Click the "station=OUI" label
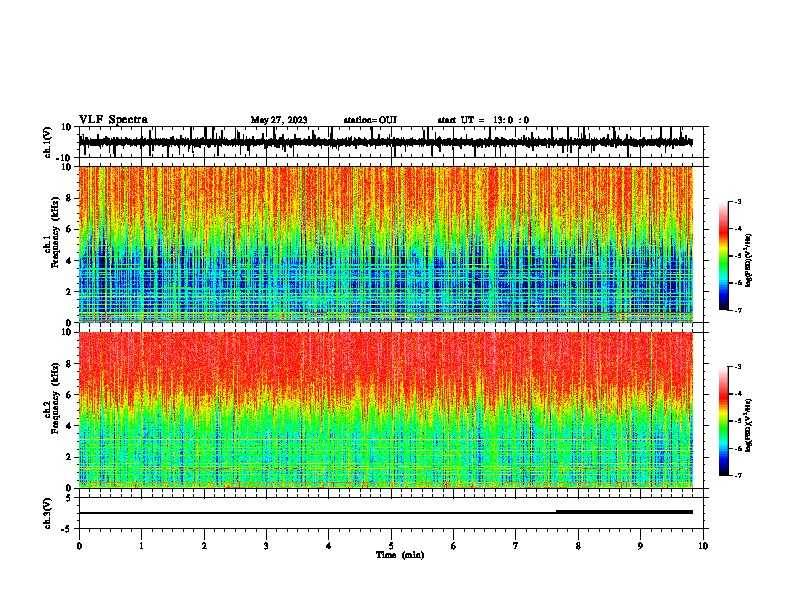 370,120
